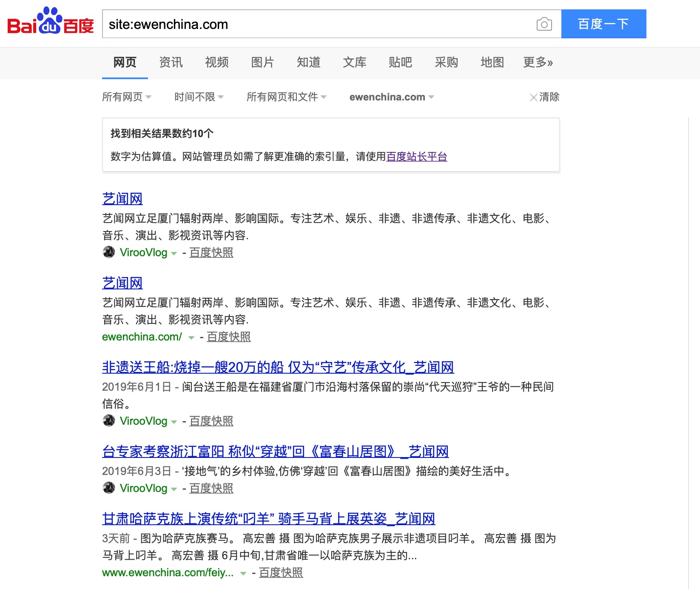Expand the 更多» tab menu

click(x=538, y=63)
